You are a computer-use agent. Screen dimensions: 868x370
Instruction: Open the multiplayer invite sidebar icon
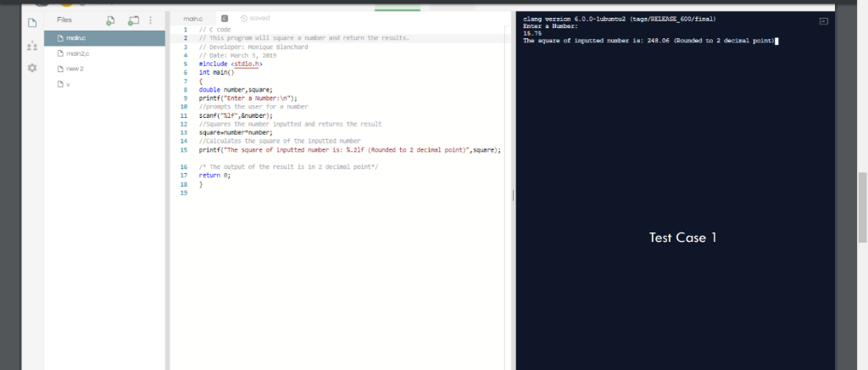[x=32, y=47]
